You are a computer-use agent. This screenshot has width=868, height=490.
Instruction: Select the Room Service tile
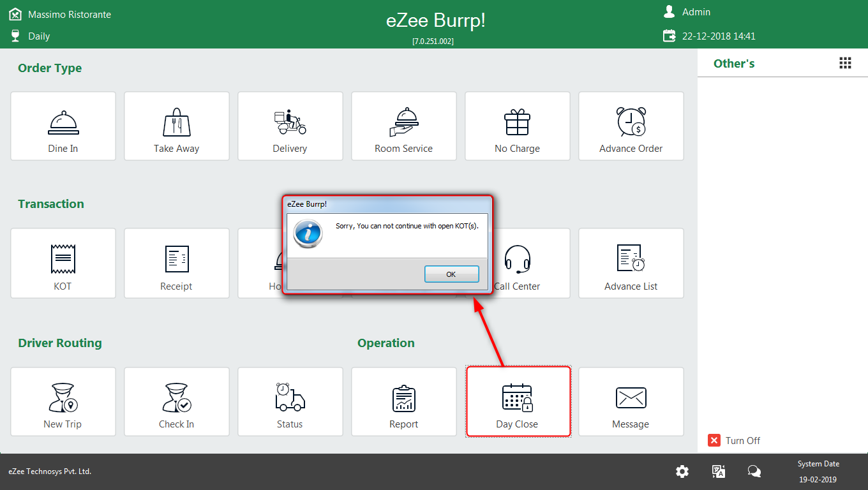tap(404, 126)
